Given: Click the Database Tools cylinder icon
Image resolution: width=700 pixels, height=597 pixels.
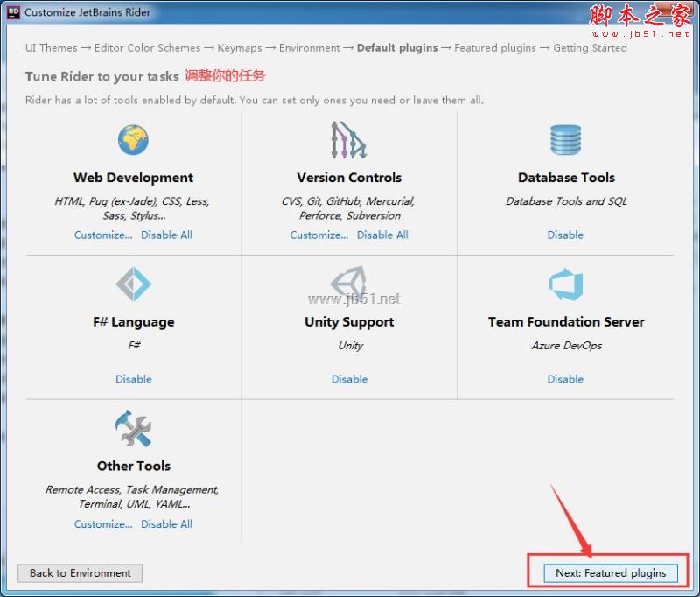Looking at the screenshot, I should point(565,140).
